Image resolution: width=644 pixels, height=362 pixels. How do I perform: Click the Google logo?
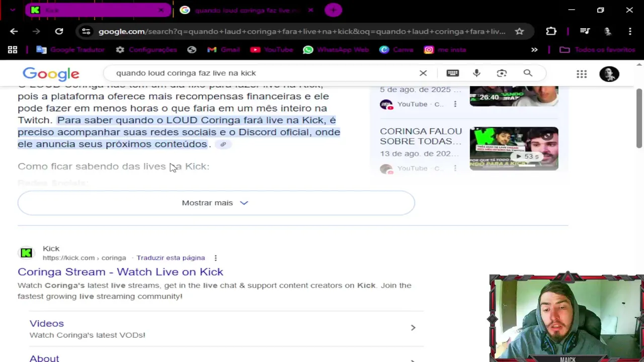(51, 74)
